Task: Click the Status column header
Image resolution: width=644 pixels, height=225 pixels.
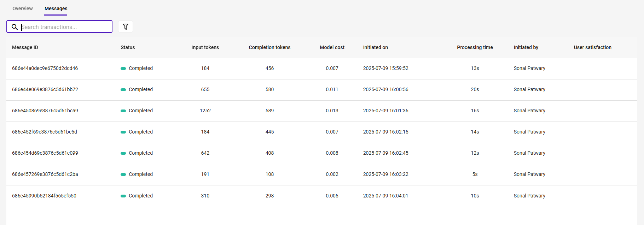Action: pos(128,47)
